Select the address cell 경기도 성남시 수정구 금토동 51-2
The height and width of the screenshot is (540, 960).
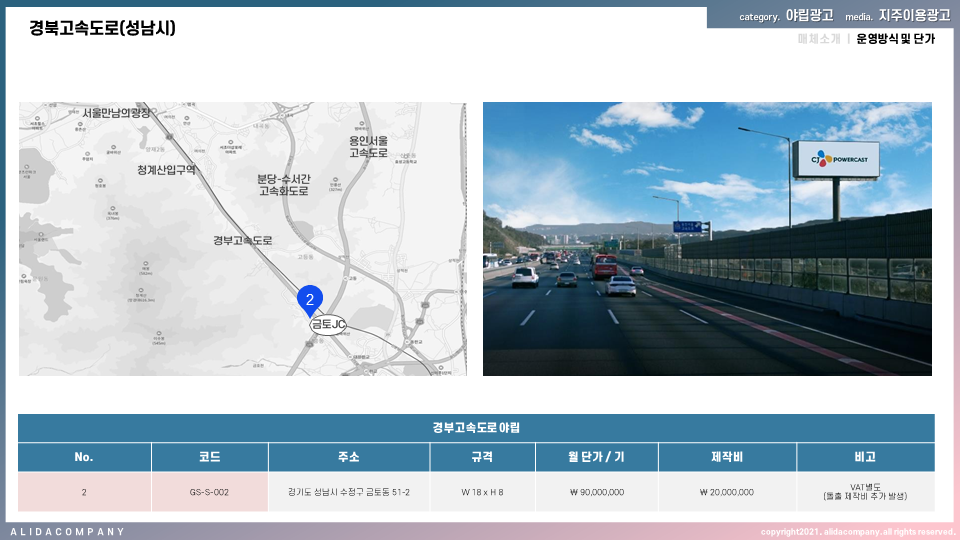pyautogui.click(x=348, y=492)
